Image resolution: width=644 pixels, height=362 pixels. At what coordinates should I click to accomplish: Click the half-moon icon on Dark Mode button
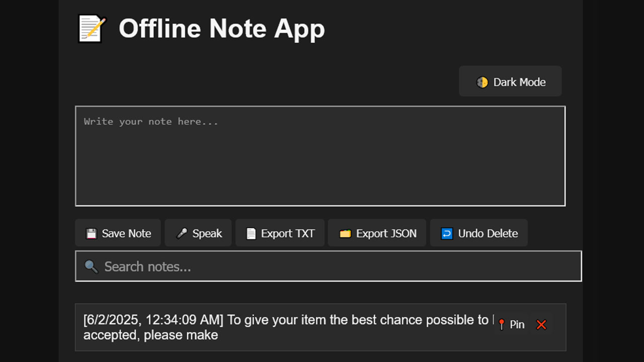[484, 81]
